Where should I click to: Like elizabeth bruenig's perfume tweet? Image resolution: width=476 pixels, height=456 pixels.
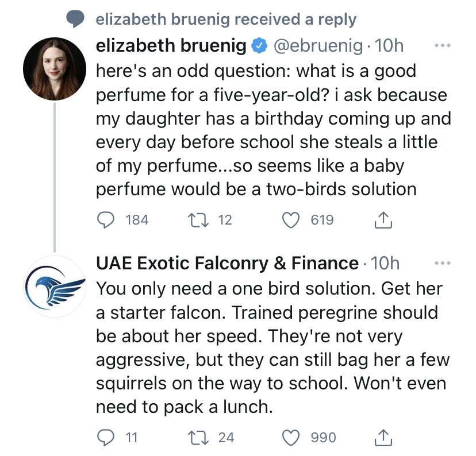click(291, 220)
